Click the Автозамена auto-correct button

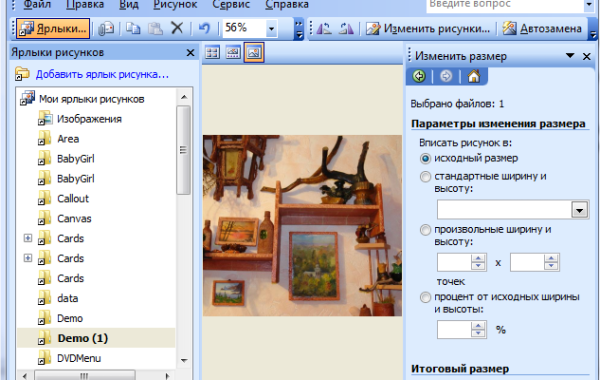[x=542, y=29]
